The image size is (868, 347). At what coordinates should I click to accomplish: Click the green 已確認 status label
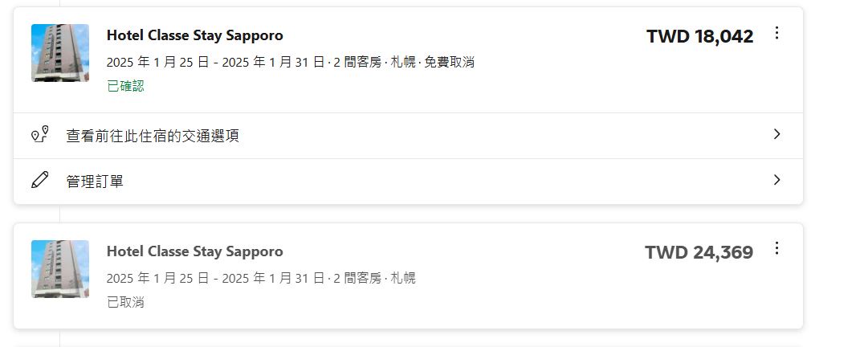tap(125, 86)
